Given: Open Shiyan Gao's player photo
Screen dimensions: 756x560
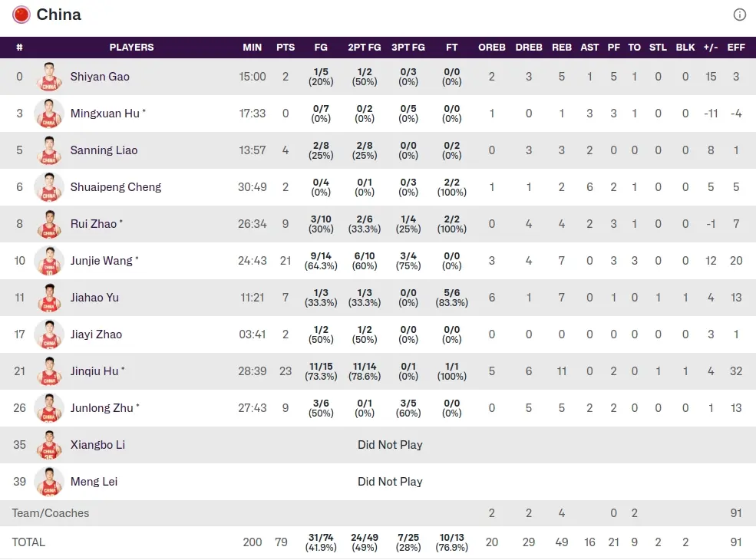Looking at the screenshot, I should click(49, 77).
